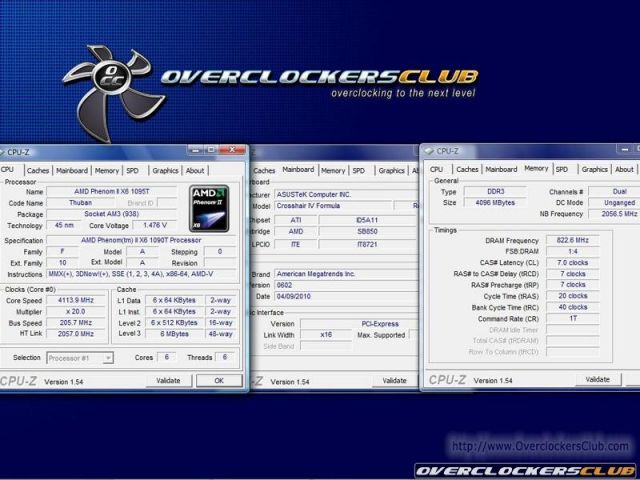Open SPD tab in middle CPU-Z window
Viewport: 640px width, 480px height.
point(358,171)
